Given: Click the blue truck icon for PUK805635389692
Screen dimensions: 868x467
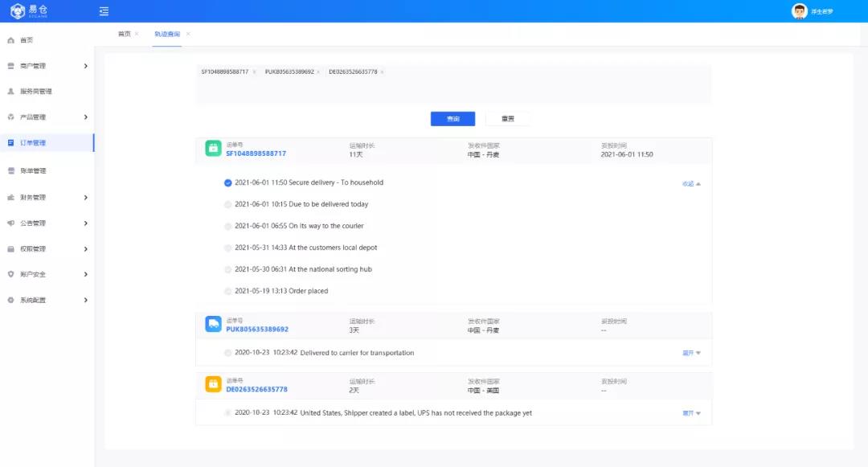Looking at the screenshot, I should (x=213, y=324).
